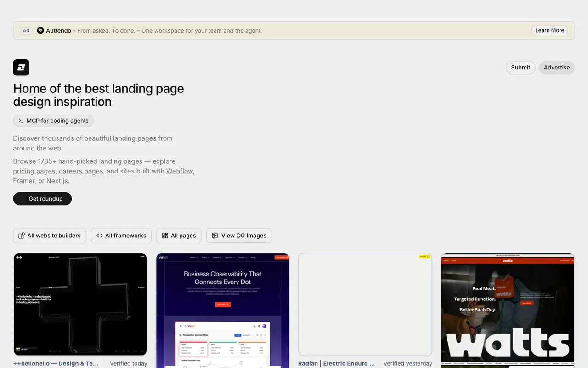The width and height of the screenshot is (588, 368).
Task: Open the Radian Electric Enduro blank thumbnail
Action: pyautogui.click(x=365, y=305)
